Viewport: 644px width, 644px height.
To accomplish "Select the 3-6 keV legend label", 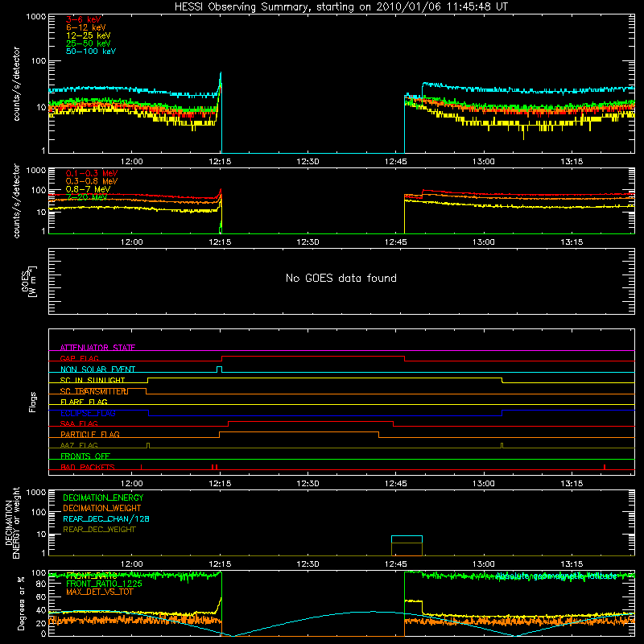I will coord(84,19).
